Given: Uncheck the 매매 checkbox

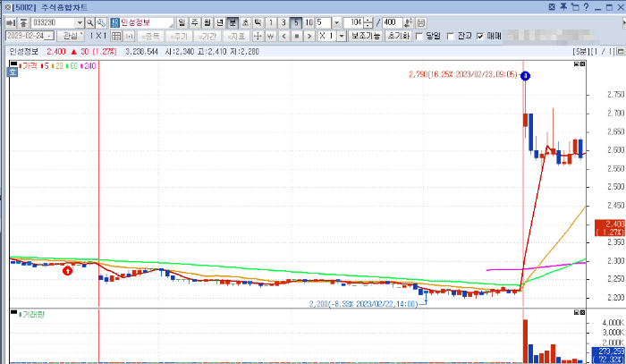Looking at the screenshot, I should 480,37.
